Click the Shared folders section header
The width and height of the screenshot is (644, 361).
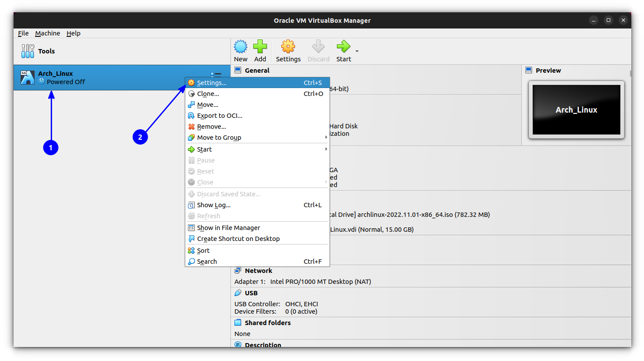(x=268, y=323)
